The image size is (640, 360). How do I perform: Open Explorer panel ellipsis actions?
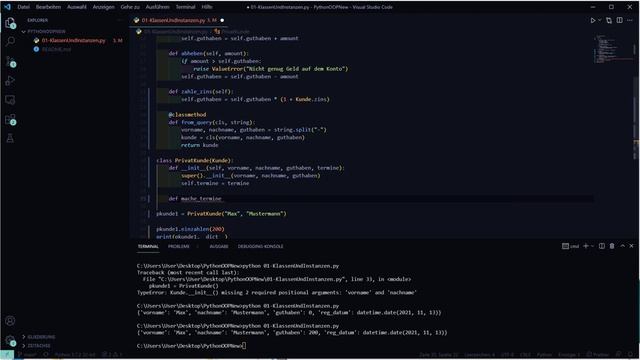pyautogui.click(x=120, y=20)
